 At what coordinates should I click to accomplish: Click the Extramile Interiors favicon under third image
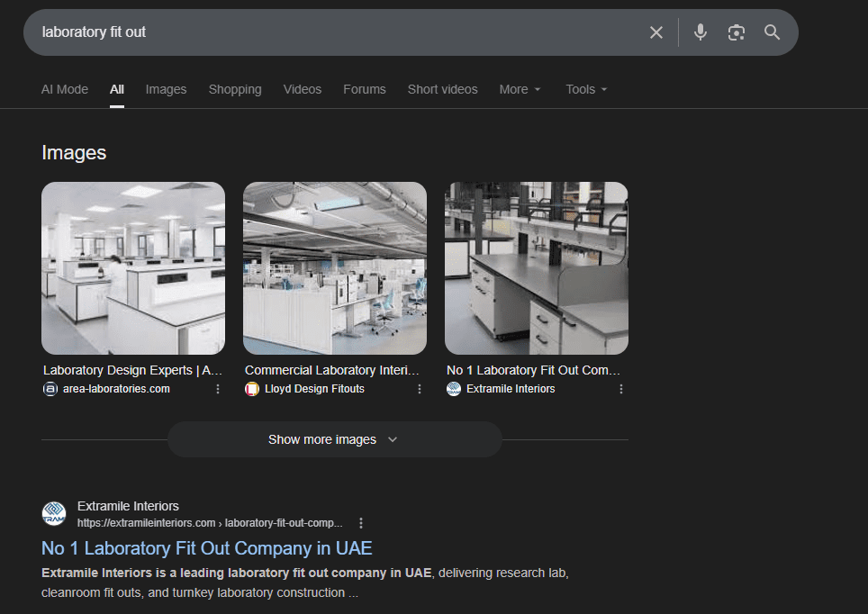click(x=454, y=389)
